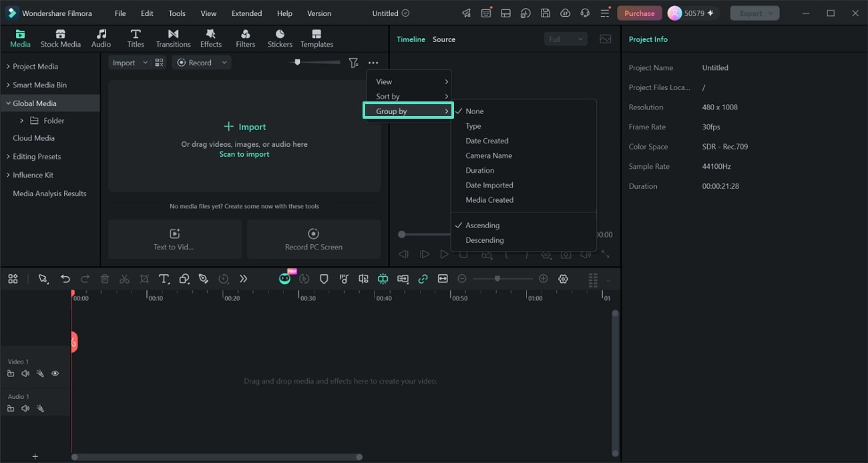The width and height of the screenshot is (868, 463).
Task: Click the cloud upload icon in title bar
Action: coord(566,13)
